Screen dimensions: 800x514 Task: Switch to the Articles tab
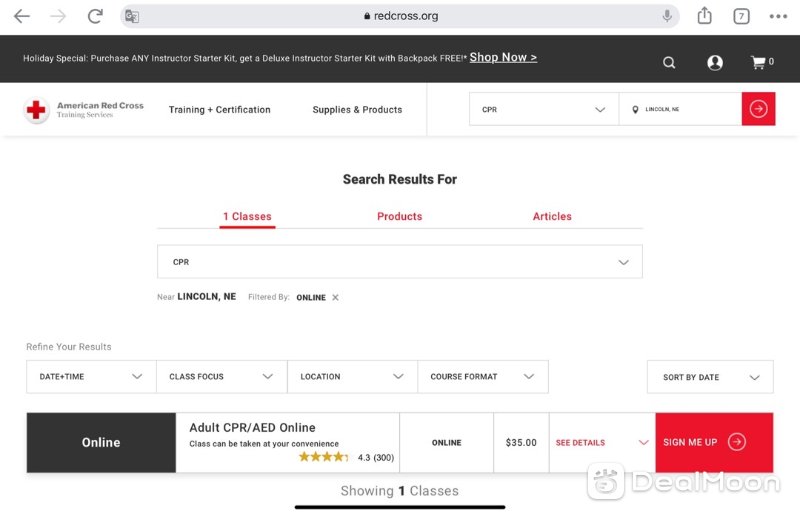click(552, 216)
